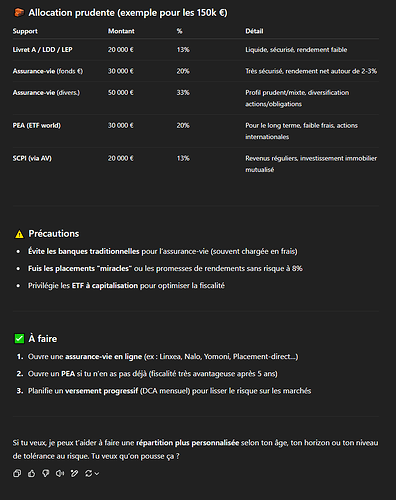The width and height of the screenshot is (396, 500).
Task: Click the Livret A / LDD / LEP row label
Action: click(42, 50)
